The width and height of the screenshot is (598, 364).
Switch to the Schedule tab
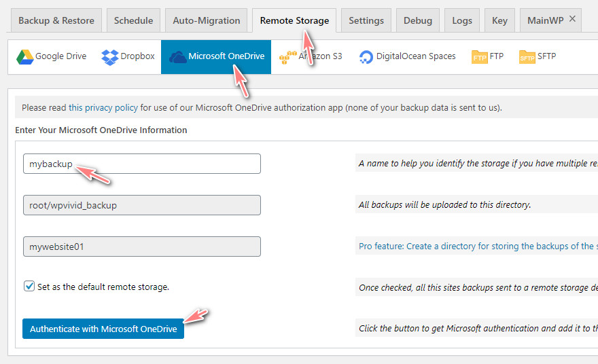(x=133, y=20)
